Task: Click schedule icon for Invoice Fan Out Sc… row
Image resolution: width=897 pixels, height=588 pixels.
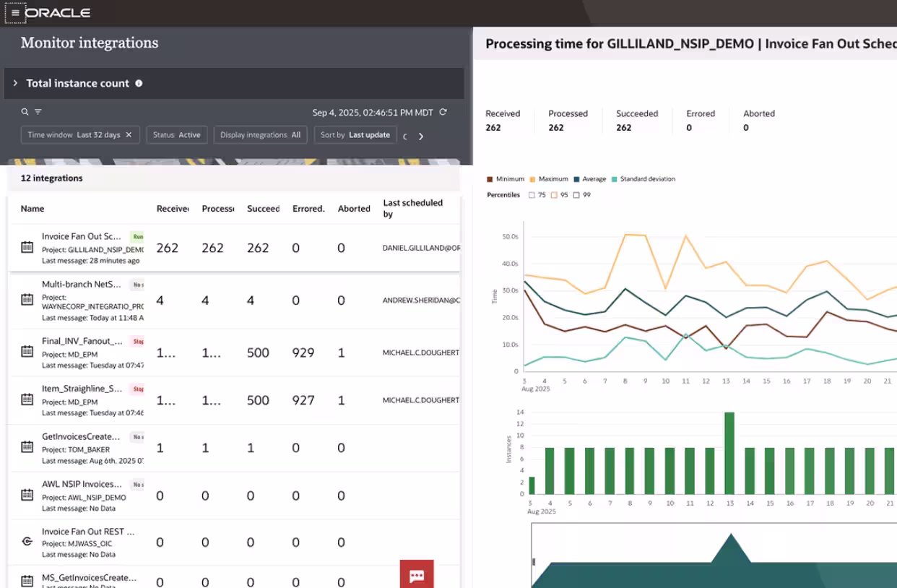Action: (x=27, y=248)
